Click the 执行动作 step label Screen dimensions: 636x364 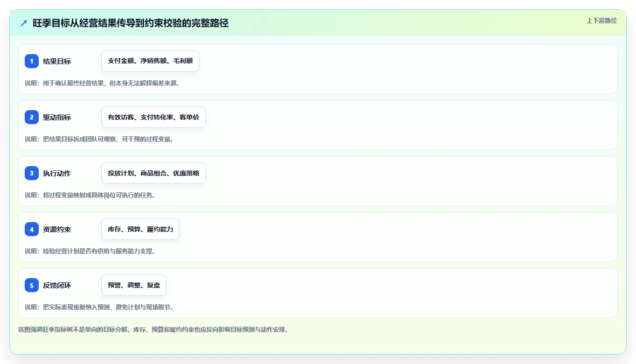pos(57,173)
